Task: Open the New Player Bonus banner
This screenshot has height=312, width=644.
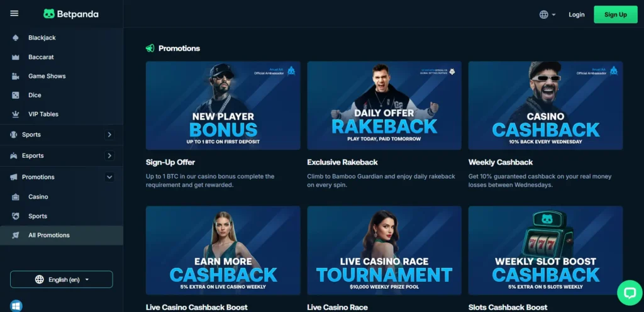Action: 223,106
